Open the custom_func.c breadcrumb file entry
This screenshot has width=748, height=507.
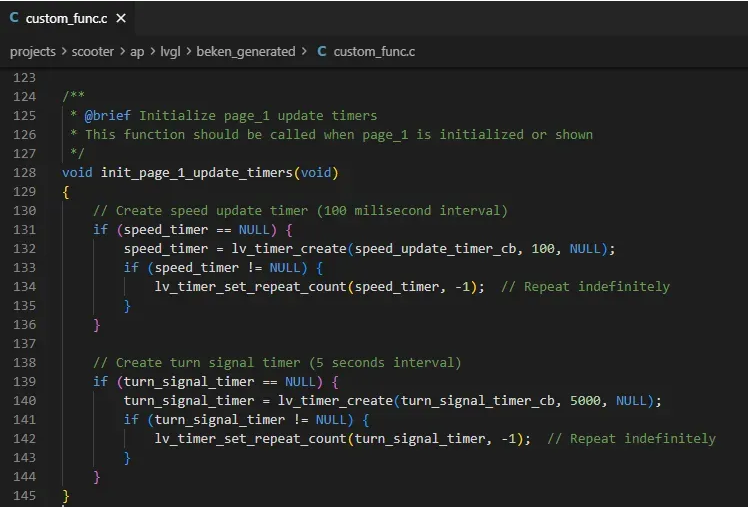point(374,51)
